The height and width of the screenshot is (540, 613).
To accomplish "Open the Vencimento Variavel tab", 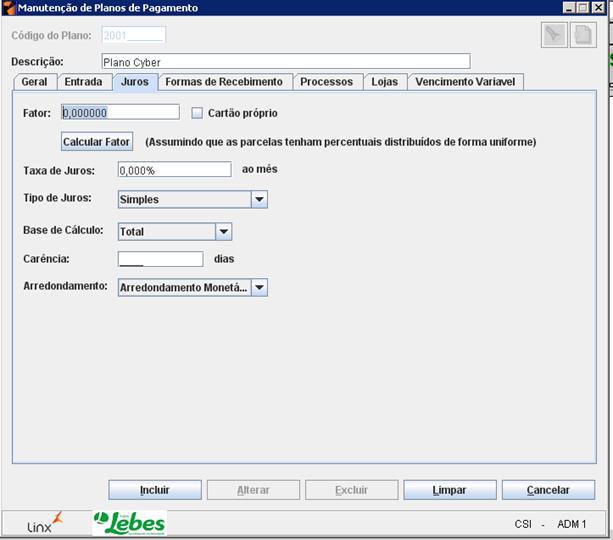I will (x=465, y=82).
